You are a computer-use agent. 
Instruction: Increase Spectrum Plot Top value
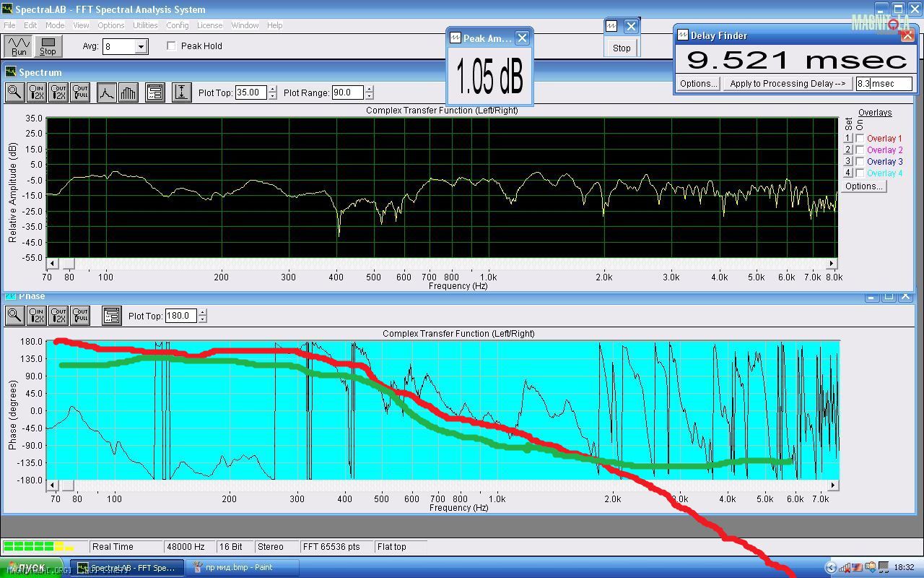pyautogui.click(x=272, y=89)
